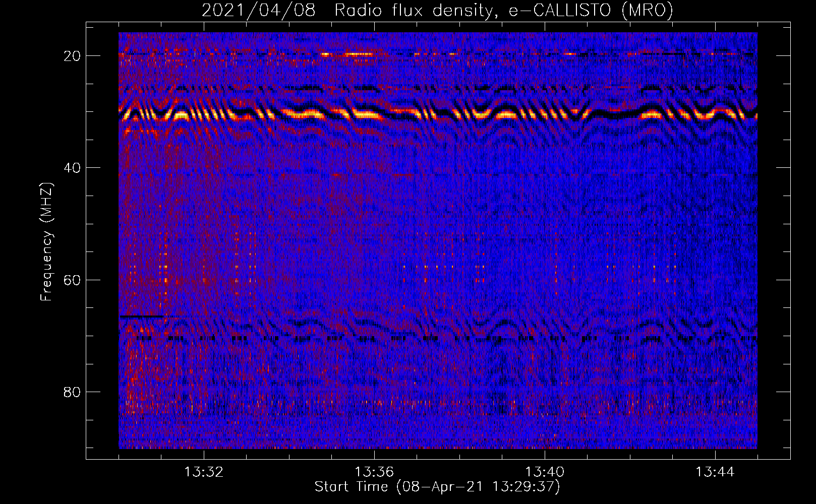
Task: Click the 'Start Time (08-Apr-21 13:29:37)' label
Action: pos(437,487)
